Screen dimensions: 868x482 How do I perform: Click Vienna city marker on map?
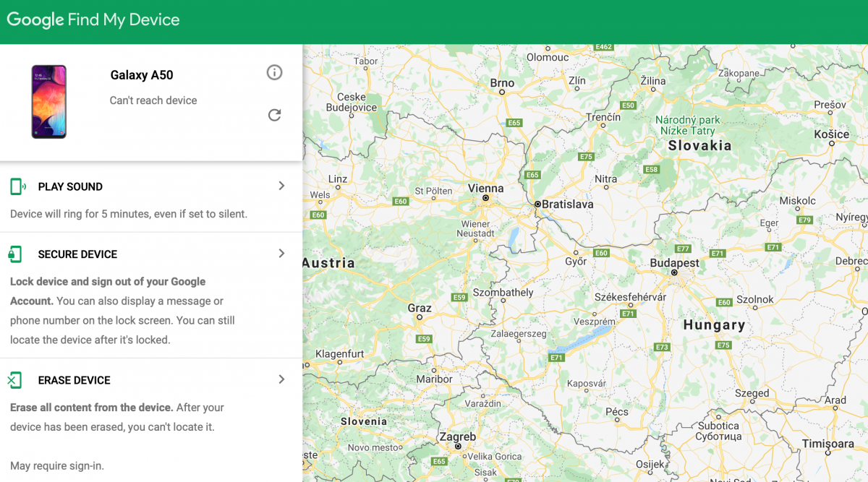486,197
